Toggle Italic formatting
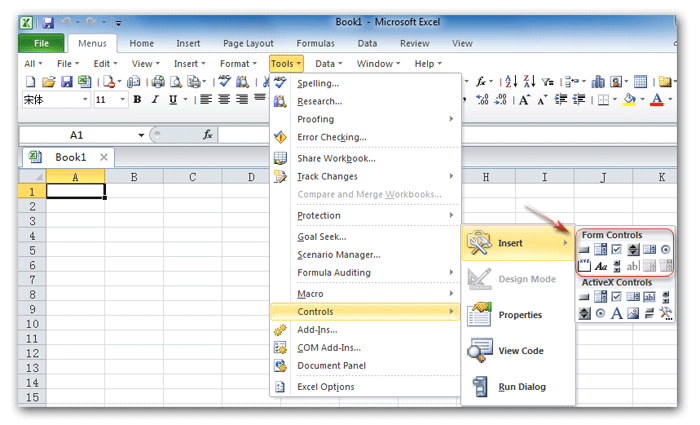 point(155,99)
